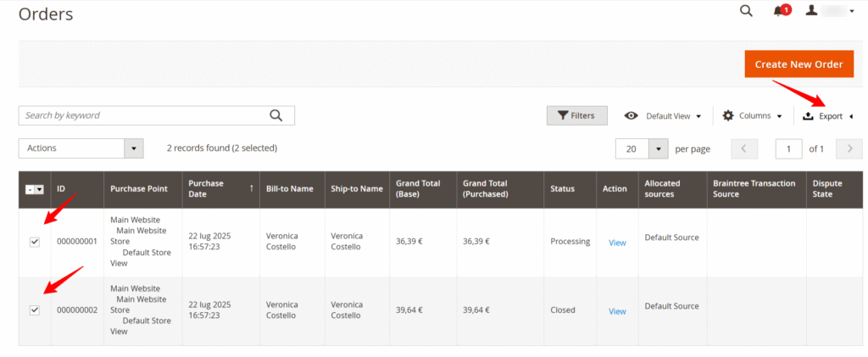The image size is (868, 357).
Task: Open the user account menu icon
Action: (x=811, y=11)
